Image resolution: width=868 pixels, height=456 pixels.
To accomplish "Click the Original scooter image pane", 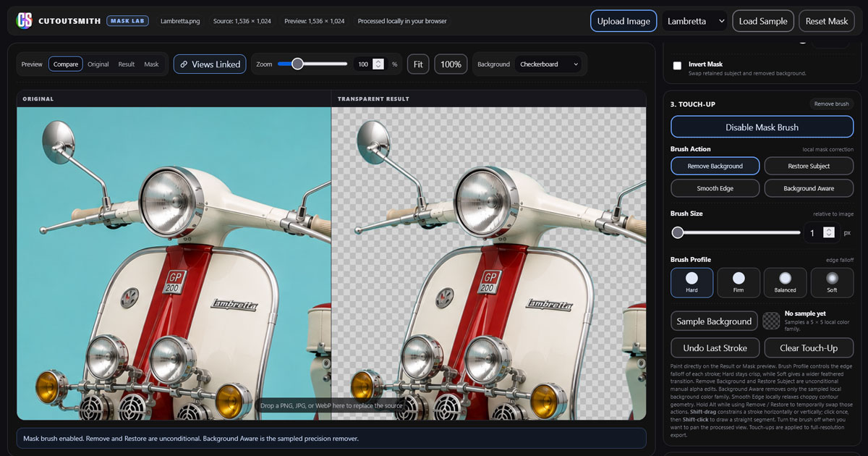I will pyautogui.click(x=174, y=263).
